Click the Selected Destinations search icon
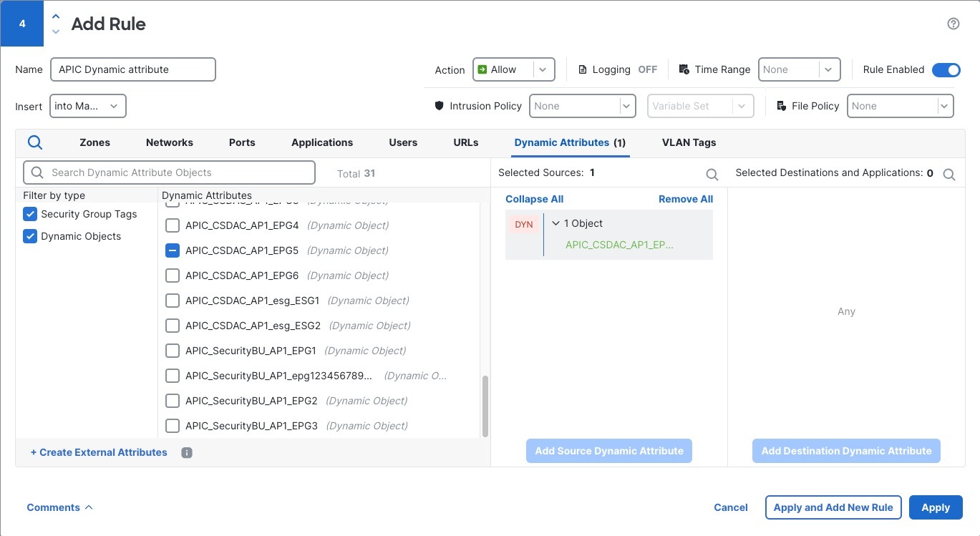This screenshot has width=980, height=536. tap(949, 175)
